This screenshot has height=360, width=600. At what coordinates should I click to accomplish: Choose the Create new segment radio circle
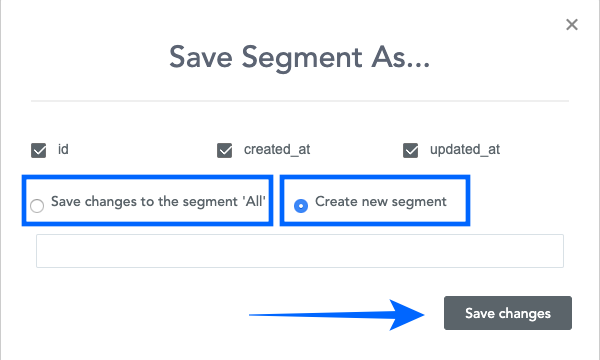click(x=301, y=206)
